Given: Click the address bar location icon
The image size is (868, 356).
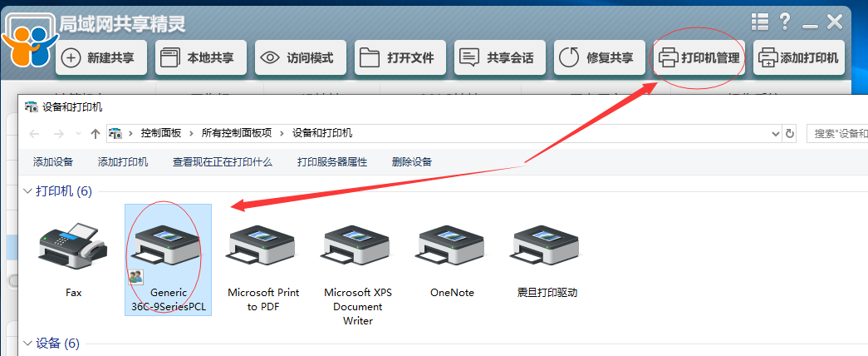Looking at the screenshot, I should click(x=115, y=133).
